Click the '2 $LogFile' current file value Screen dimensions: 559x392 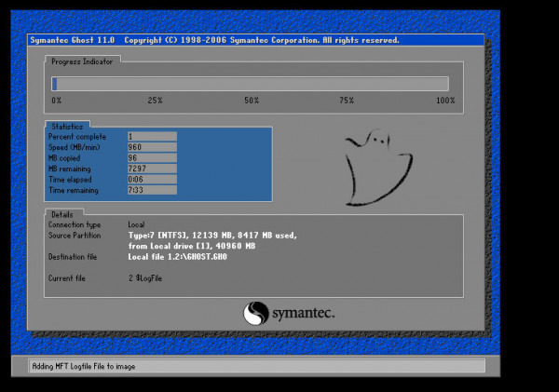(x=145, y=278)
